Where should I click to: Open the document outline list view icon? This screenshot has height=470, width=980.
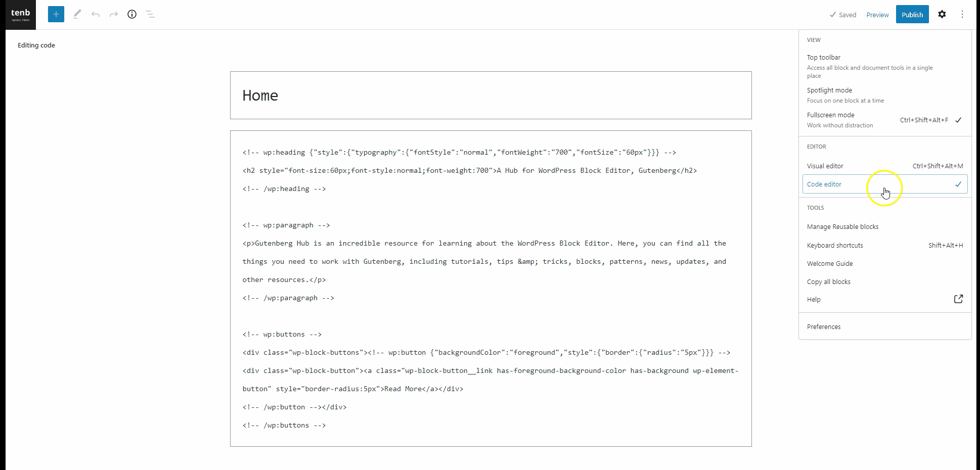click(x=150, y=14)
